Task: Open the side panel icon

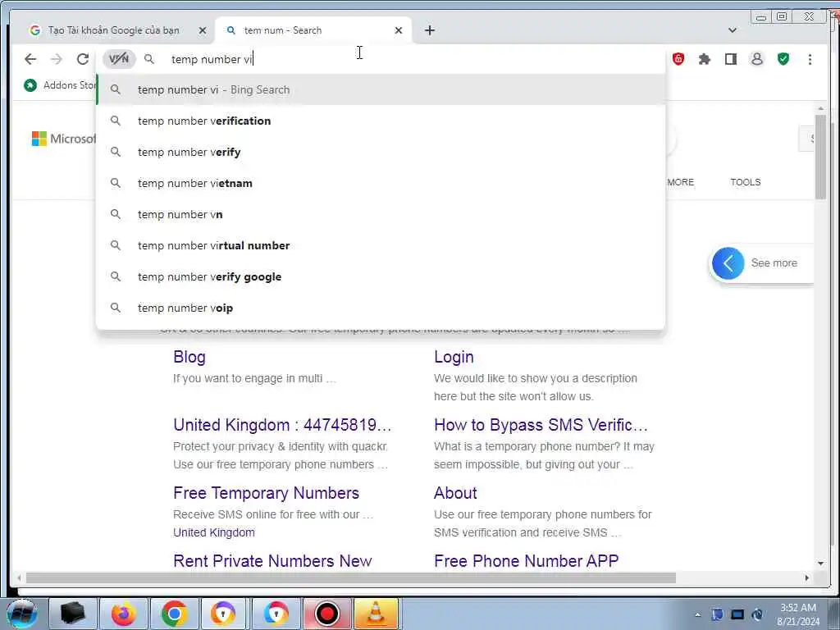Action: tap(731, 59)
